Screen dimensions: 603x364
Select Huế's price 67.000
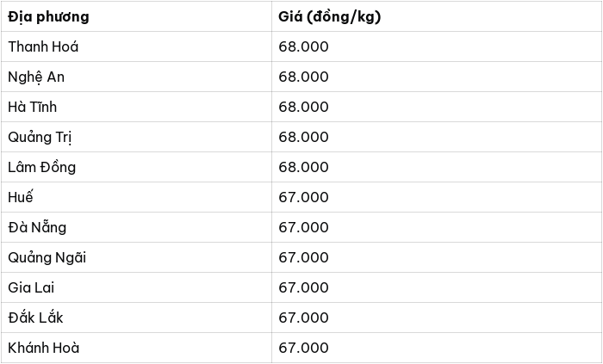[303, 197]
